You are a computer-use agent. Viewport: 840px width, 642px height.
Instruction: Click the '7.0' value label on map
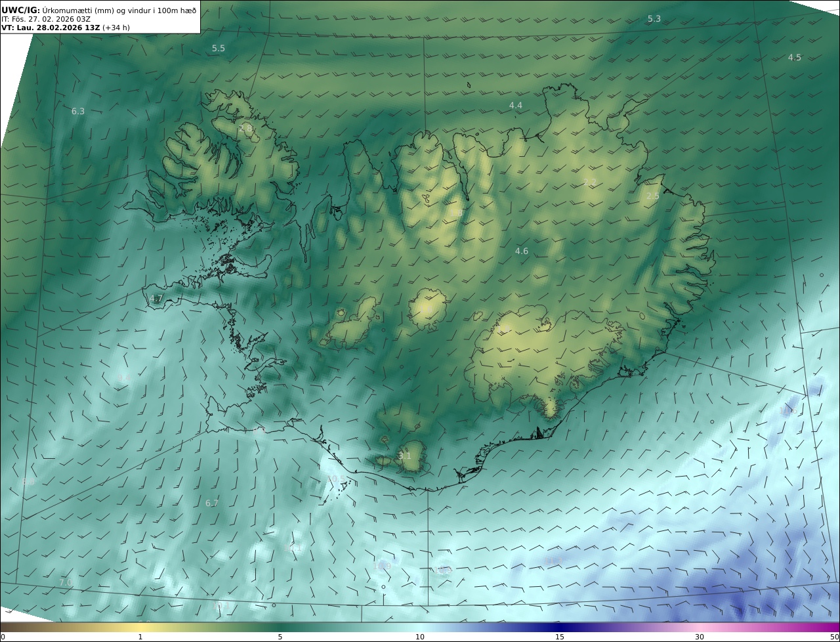[66, 583]
